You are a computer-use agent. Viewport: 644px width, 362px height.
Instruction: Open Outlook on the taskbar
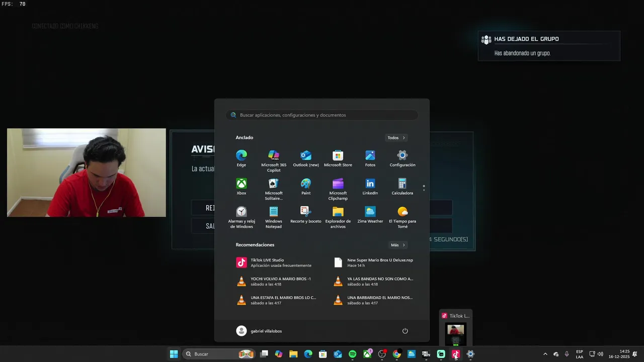click(x=338, y=354)
